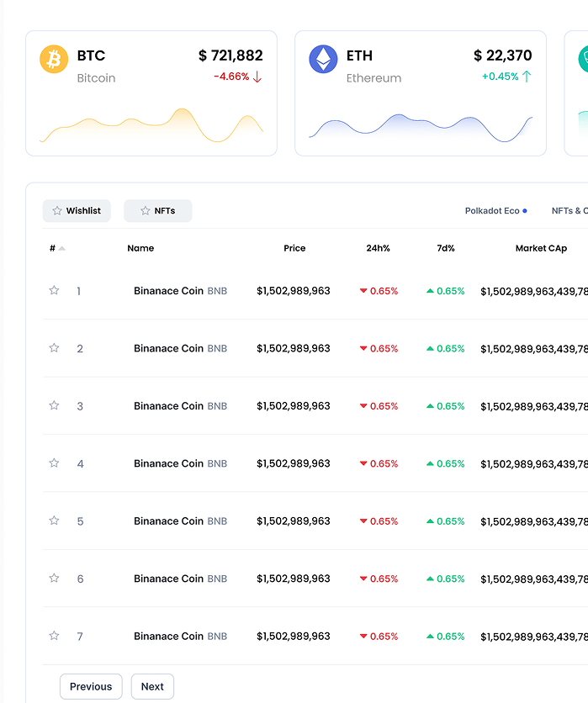Click the green up arrow beside +0.45%
This screenshot has width=588, height=703.
click(x=527, y=77)
